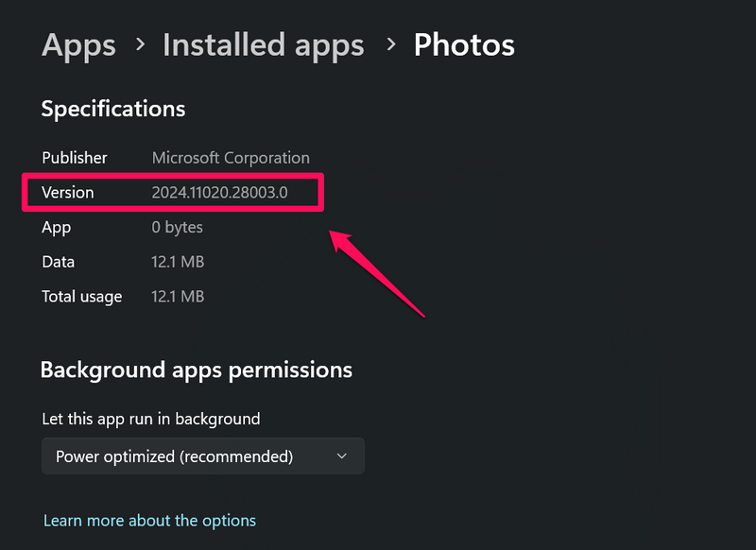Click the chevron between Apps and Installed apps
The height and width of the screenshot is (550, 756).
[139, 45]
